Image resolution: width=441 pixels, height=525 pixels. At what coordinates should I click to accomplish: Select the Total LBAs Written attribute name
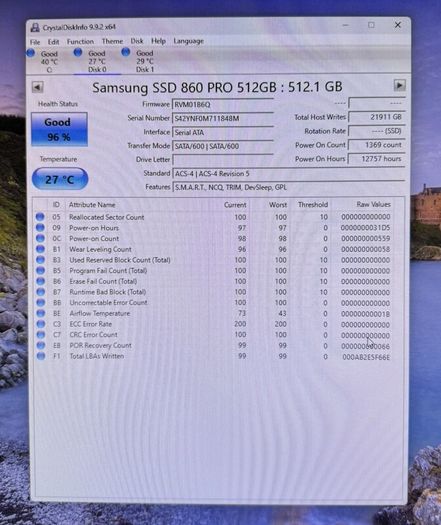coord(97,356)
